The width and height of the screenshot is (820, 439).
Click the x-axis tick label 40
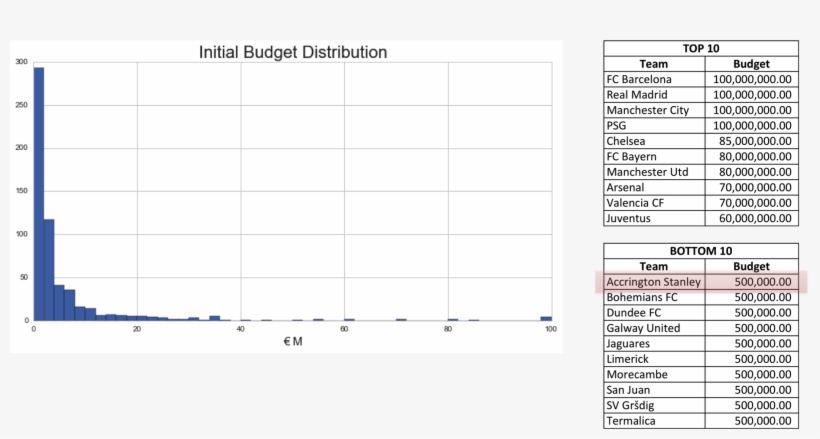240,329
